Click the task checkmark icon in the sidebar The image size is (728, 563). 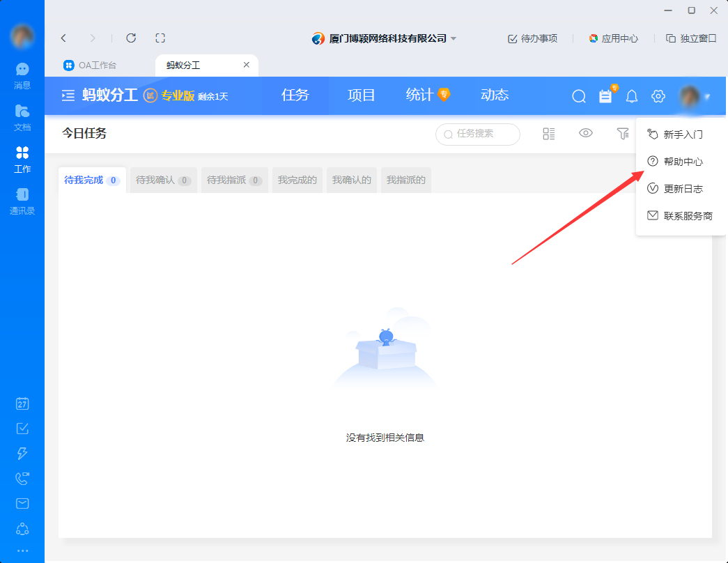point(22,429)
